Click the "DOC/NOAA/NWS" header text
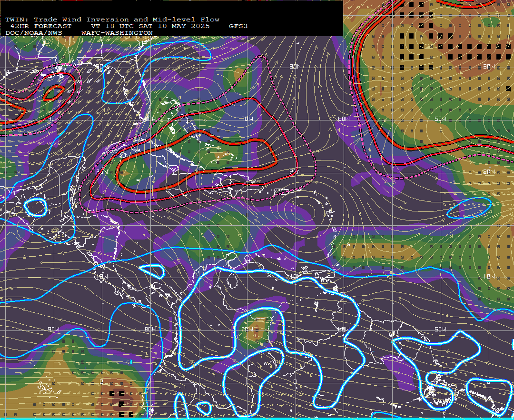514x420 pixels. [34, 33]
